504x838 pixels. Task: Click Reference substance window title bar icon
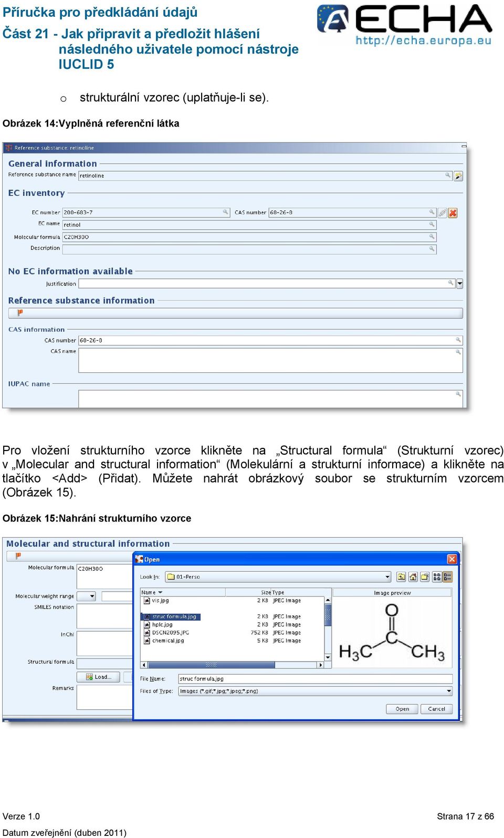point(8,148)
